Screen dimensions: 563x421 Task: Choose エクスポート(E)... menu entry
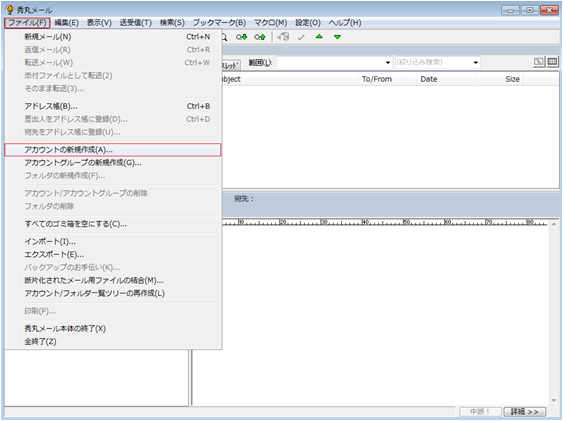(x=113, y=254)
